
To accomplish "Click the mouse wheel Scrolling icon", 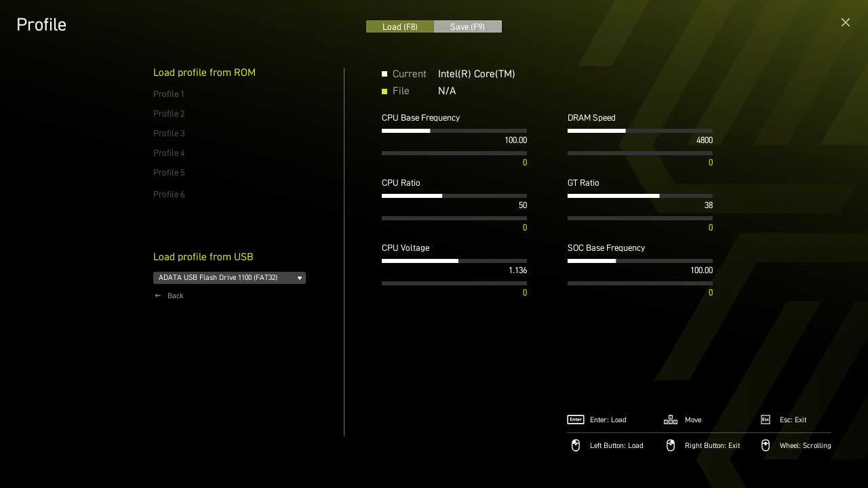I will point(766,445).
